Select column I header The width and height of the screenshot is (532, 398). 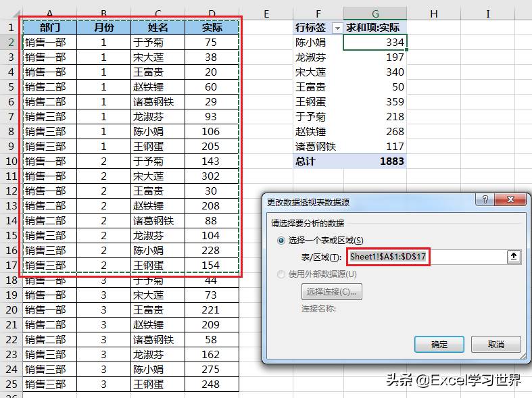coord(487,14)
